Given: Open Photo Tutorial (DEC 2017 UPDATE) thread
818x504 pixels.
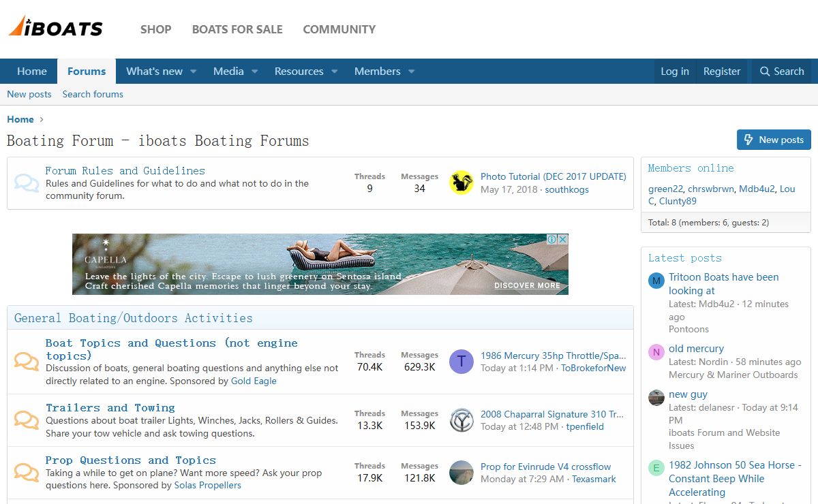Looking at the screenshot, I should [553, 176].
